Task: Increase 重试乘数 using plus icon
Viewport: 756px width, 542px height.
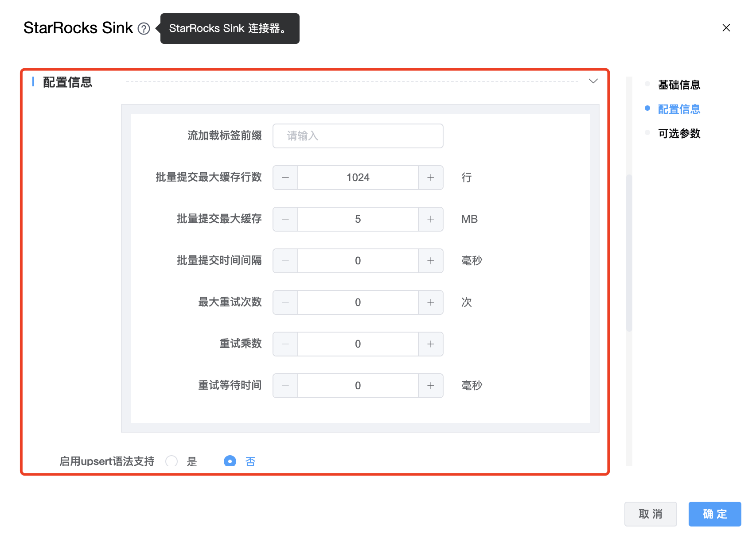Action: point(430,344)
